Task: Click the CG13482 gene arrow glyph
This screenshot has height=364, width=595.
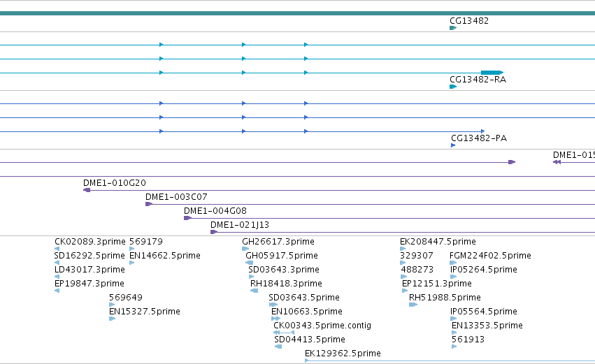Action: click(x=453, y=28)
